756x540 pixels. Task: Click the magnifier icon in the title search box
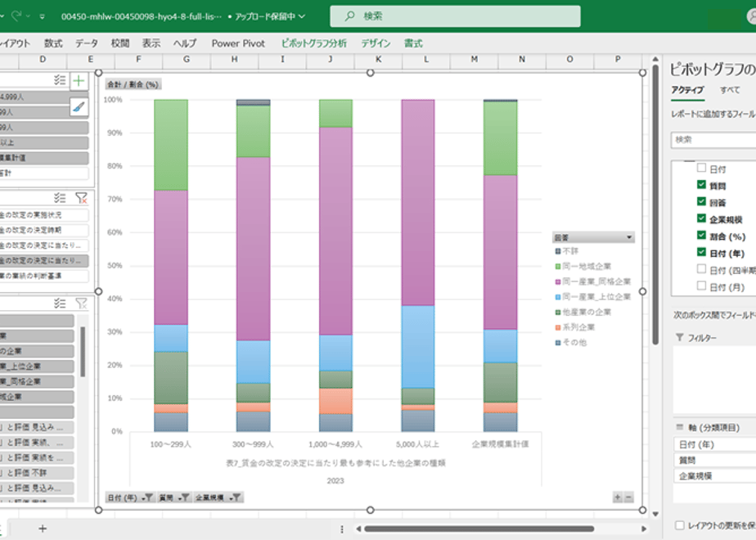349,16
